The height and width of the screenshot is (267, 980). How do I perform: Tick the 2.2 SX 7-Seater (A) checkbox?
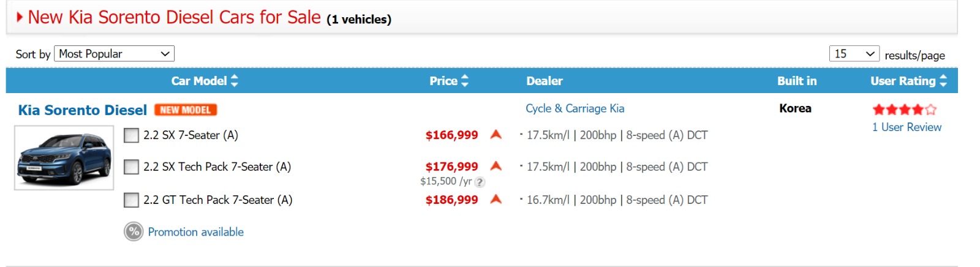point(131,135)
